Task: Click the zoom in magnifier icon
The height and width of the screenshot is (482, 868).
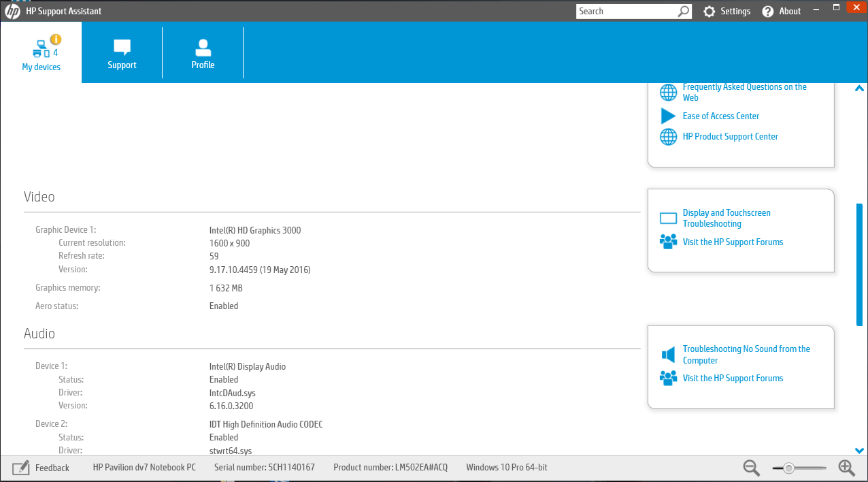Action: (x=846, y=468)
